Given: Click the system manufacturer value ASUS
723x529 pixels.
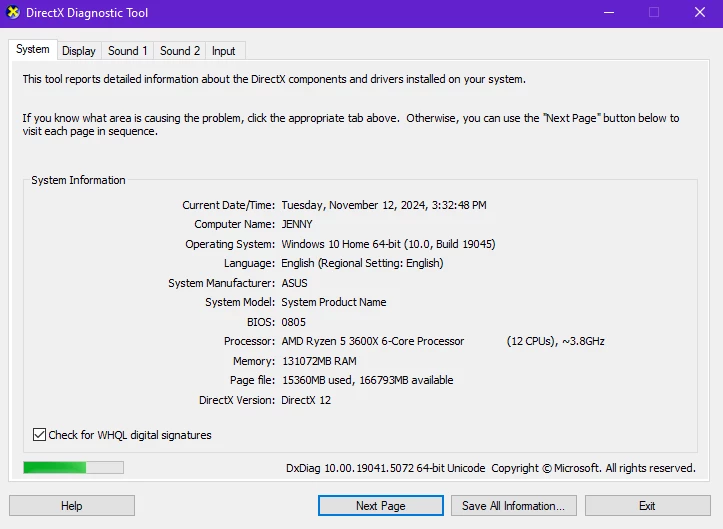Looking at the screenshot, I should (294, 283).
